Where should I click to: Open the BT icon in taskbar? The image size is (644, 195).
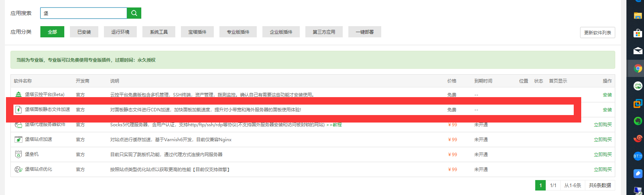point(638,156)
